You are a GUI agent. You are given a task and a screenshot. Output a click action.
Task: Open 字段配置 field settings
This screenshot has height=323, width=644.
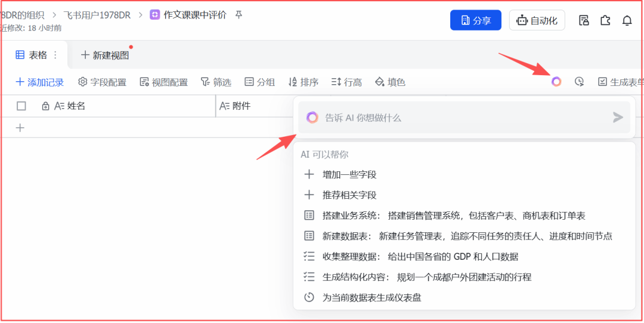coord(103,82)
